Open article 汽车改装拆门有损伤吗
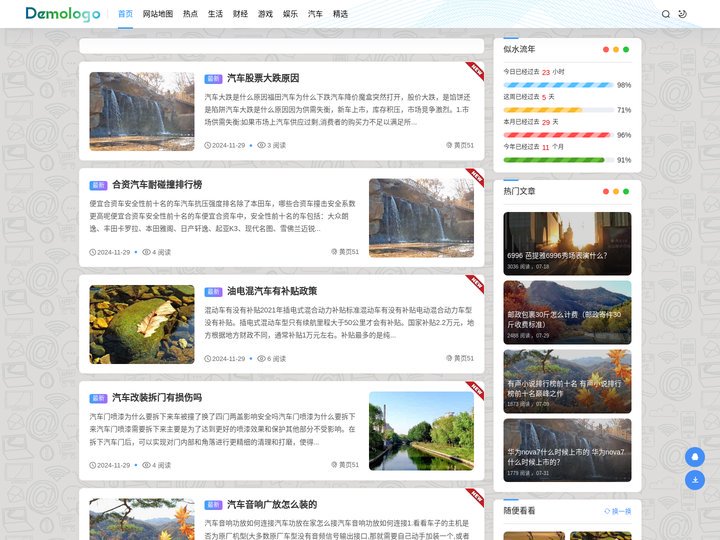 pyautogui.click(x=157, y=398)
